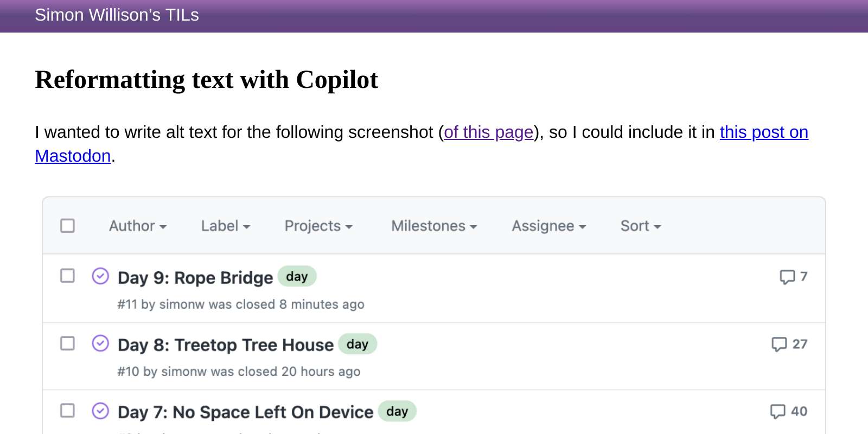This screenshot has height=434, width=868.
Task: Check the checkbox beside Day 8: Treetop Tree House
Action: (x=67, y=343)
